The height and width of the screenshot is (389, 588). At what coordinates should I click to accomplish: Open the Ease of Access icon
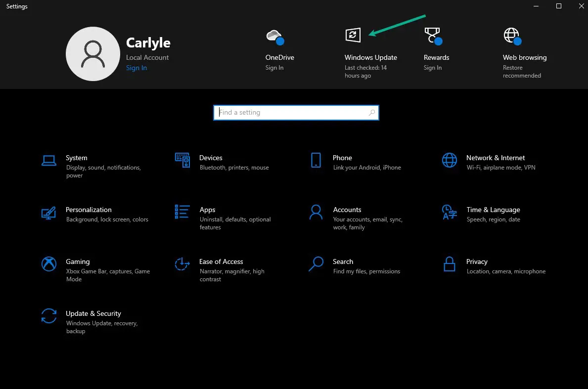[182, 264]
